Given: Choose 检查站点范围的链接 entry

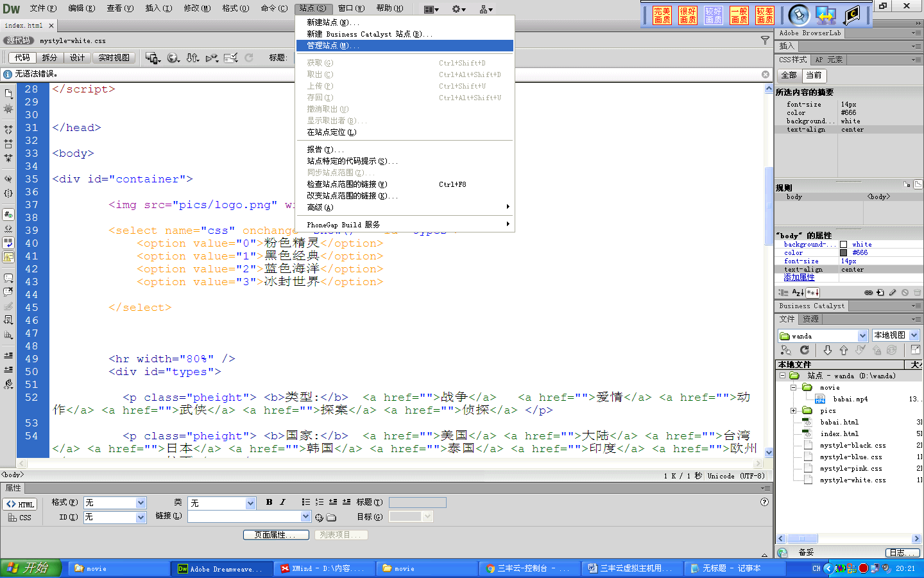Looking at the screenshot, I should point(405,184).
